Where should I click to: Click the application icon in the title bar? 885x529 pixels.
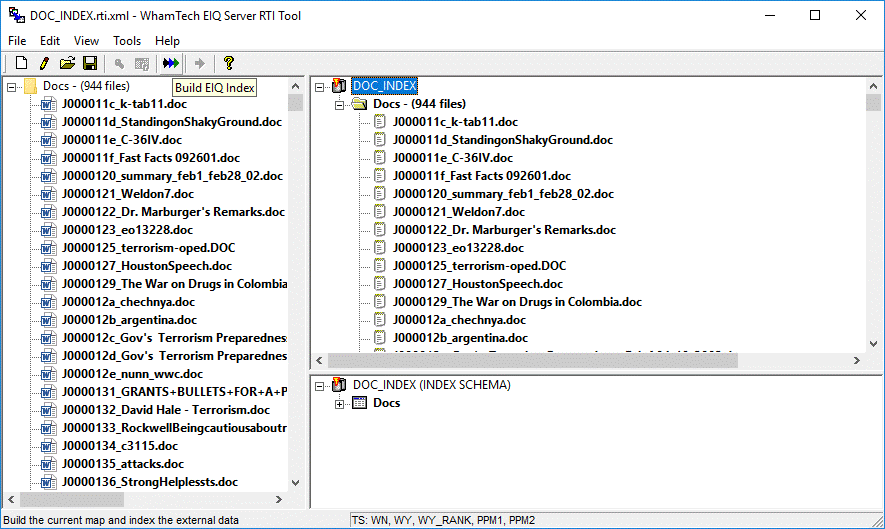point(17,15)
